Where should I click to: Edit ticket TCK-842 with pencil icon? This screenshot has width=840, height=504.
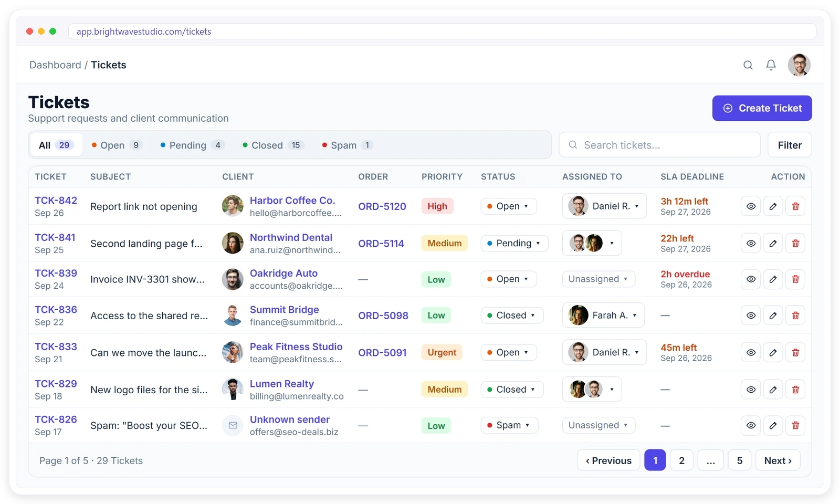pyautogui.click(x=773, y=206)
